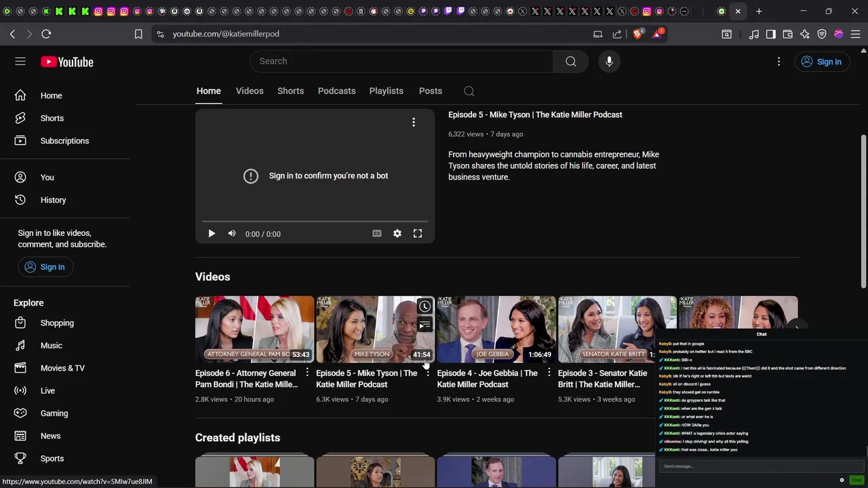This screenshot has height=488, width=868.
Task: Open Episode 6 action menu dots
Action: tap(307, 373)
